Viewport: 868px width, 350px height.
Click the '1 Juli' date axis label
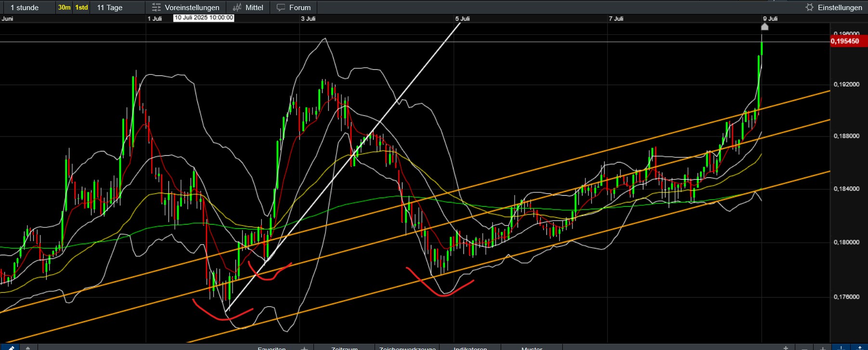point(155,19)
